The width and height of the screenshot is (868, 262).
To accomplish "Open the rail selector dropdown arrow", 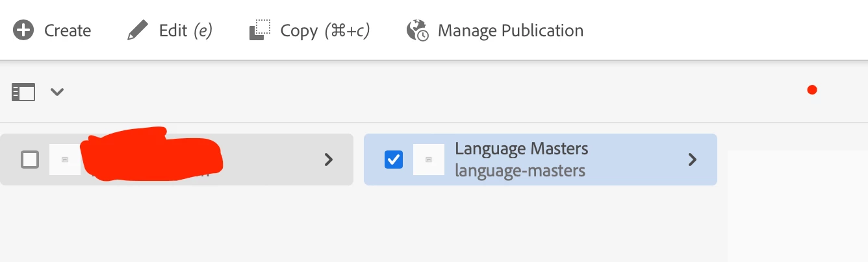I will [x=57, y=92].
